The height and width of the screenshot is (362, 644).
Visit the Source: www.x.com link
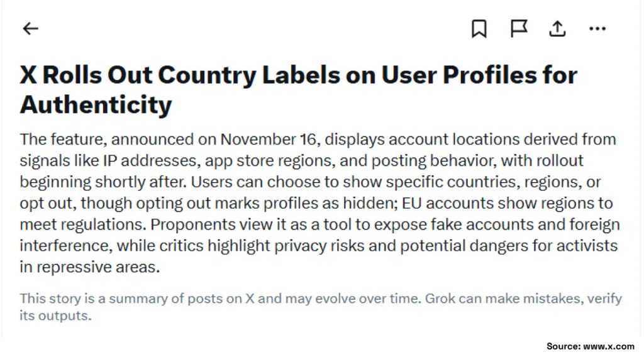point(590,346)
